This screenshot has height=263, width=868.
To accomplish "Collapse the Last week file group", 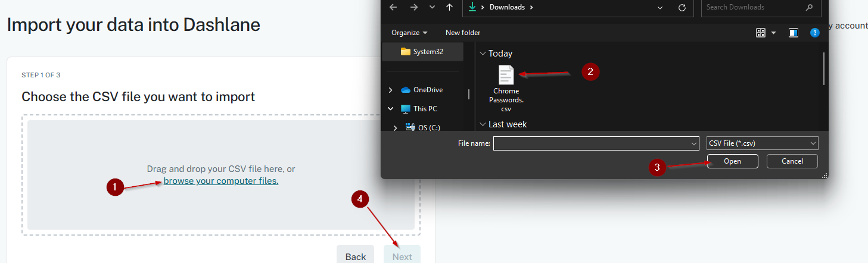I will pyautogui.click(x=483, y=124).
